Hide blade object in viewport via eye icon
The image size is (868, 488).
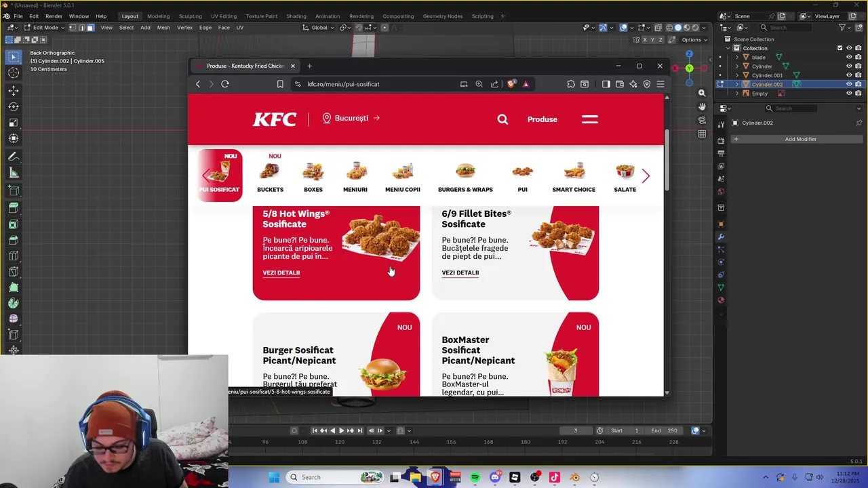coord(849,58)
